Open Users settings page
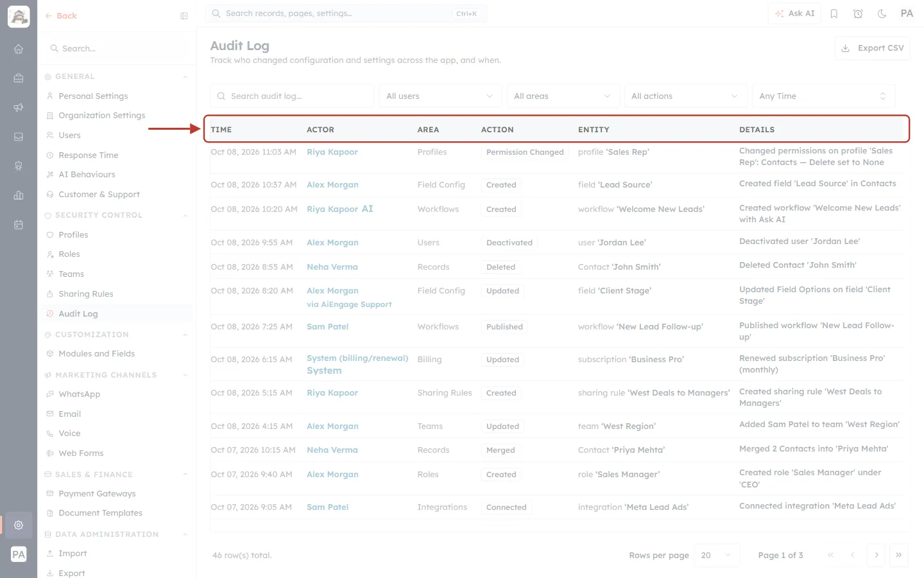The width and height of the screenshot is (924, 578). click(69, 136)
